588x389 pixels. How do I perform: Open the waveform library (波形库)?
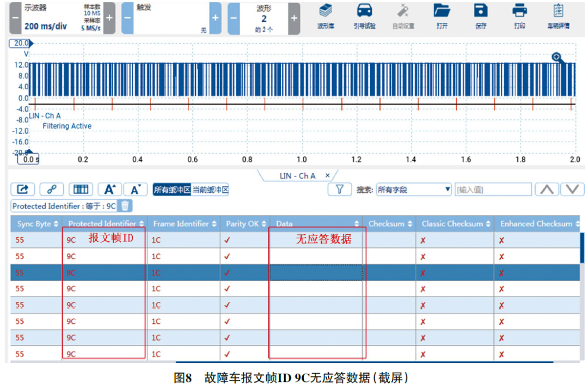click(x=326, y=16)
